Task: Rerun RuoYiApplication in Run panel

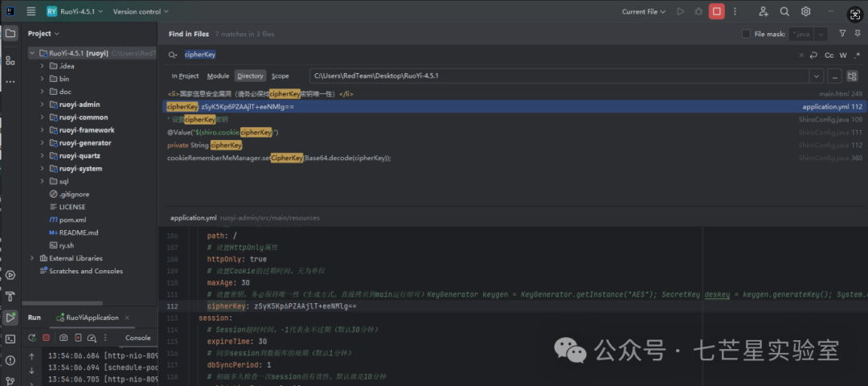Action: [x=32, y=337]
